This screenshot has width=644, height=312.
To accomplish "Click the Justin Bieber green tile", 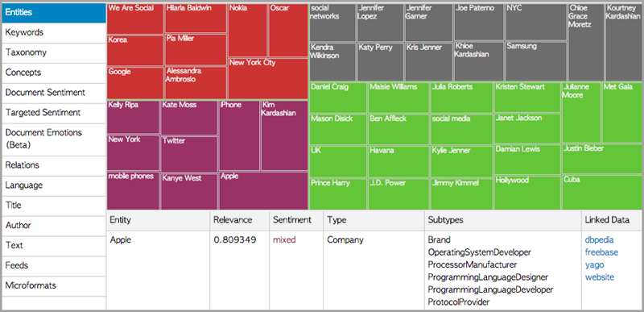I will (602, 158).
